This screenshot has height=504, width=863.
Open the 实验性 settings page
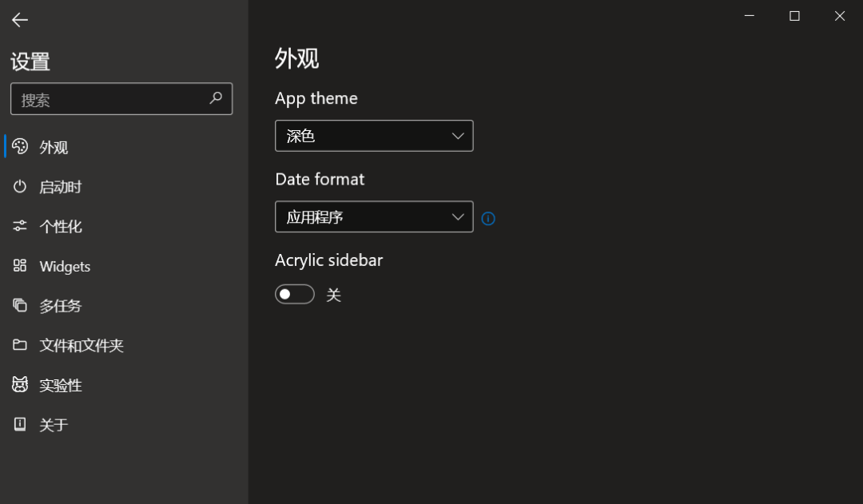(125, 385)
